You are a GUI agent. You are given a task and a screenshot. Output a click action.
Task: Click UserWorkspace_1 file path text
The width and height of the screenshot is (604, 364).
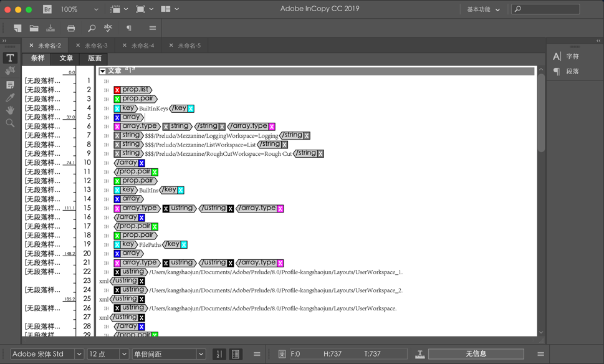pos(276,272)
